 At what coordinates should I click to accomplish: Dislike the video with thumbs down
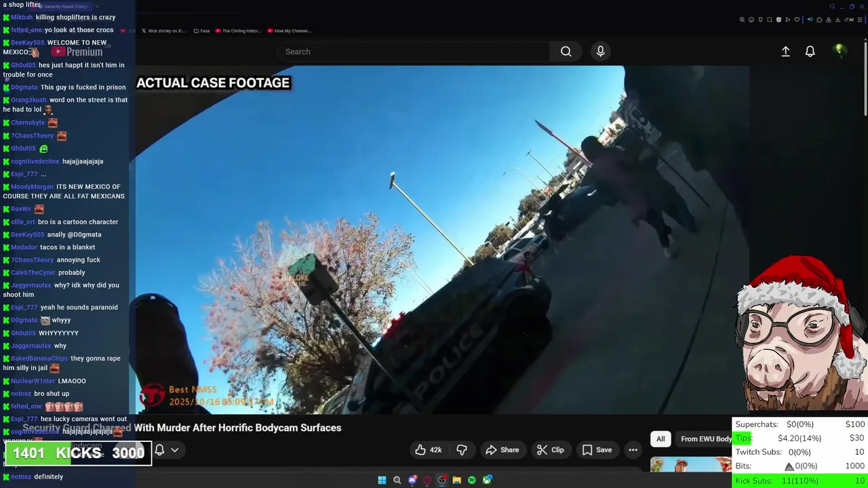click(x=462, y=450)
